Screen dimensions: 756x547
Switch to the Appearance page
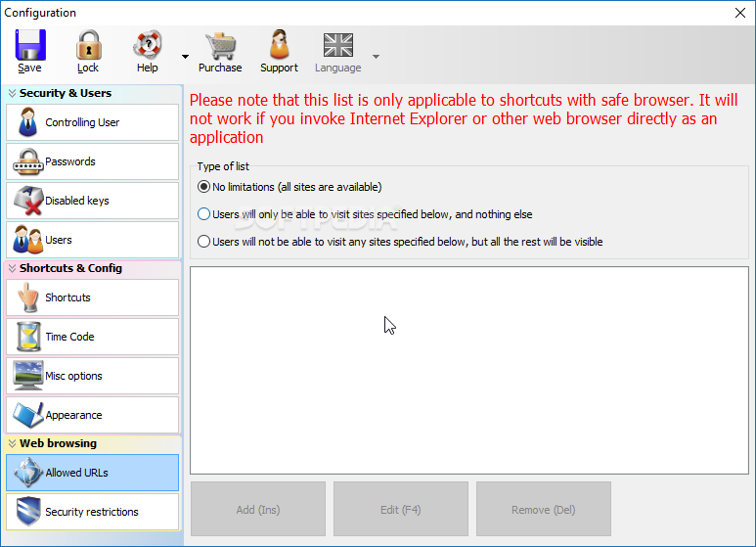tap(93, 415)
